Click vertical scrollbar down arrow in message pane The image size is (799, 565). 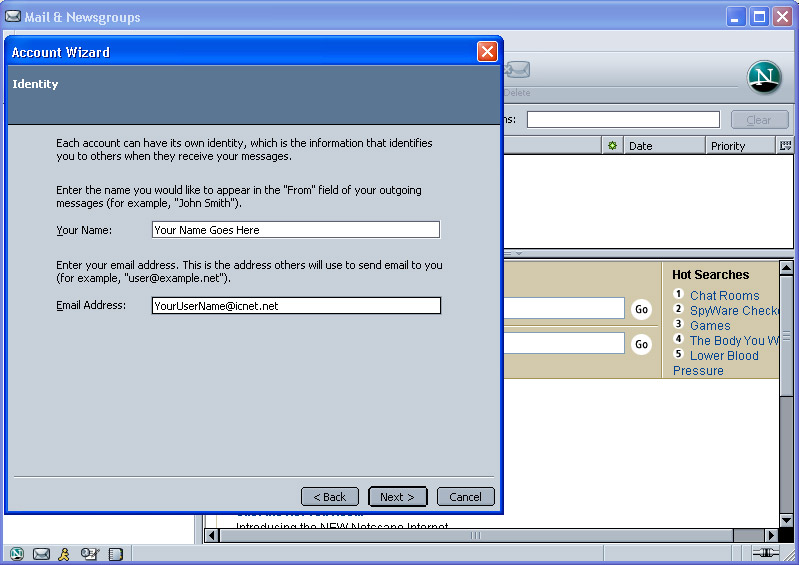click(786, 521)
